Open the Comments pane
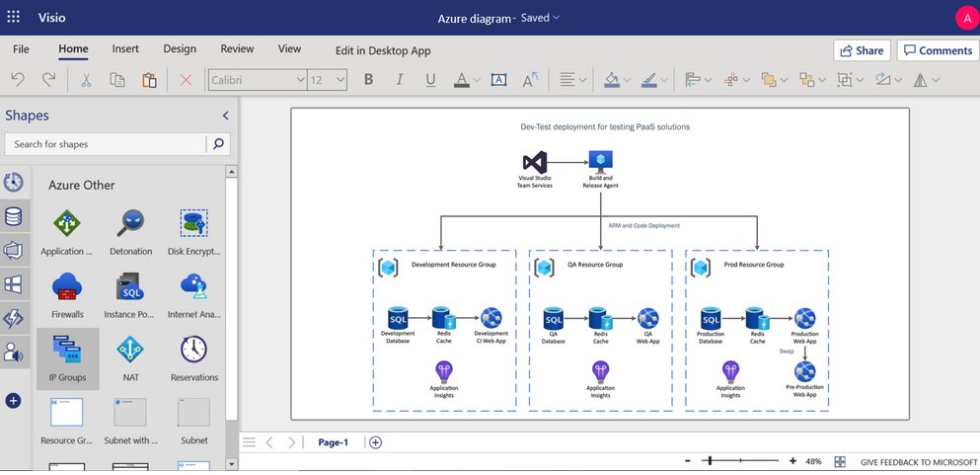The image size is (980, 475). click(938, 50)
